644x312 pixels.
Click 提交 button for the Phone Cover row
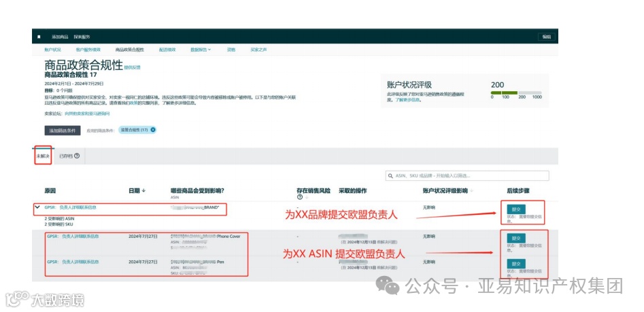pos(516,238)
